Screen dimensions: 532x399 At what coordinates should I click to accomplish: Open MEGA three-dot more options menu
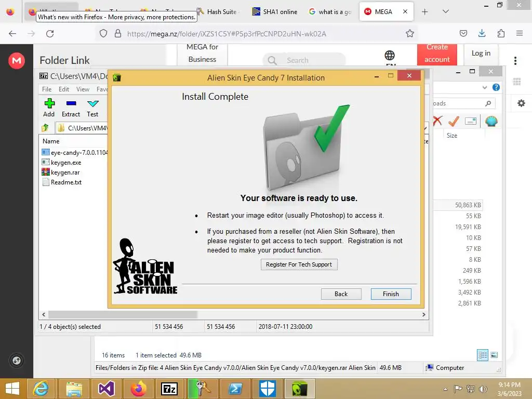pyautogui.click(x=515, y=61)
